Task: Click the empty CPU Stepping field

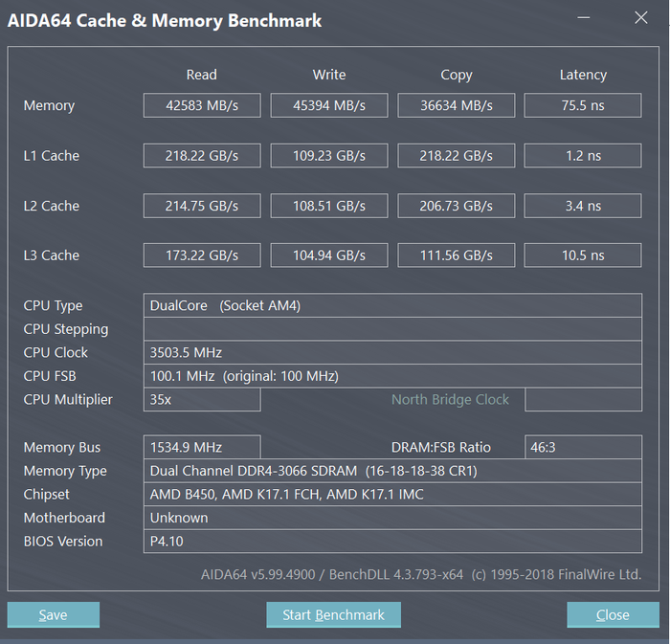Action: click(x=392, y=329)
